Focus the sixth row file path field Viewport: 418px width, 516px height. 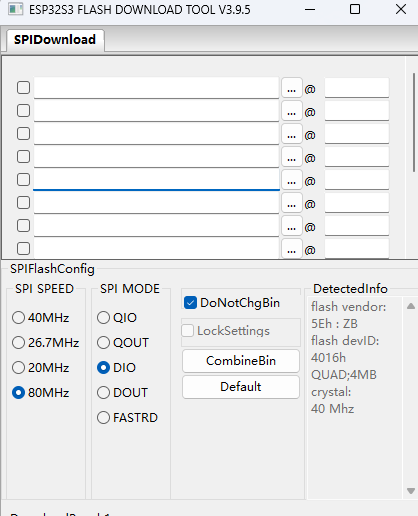tap(156, 203)
